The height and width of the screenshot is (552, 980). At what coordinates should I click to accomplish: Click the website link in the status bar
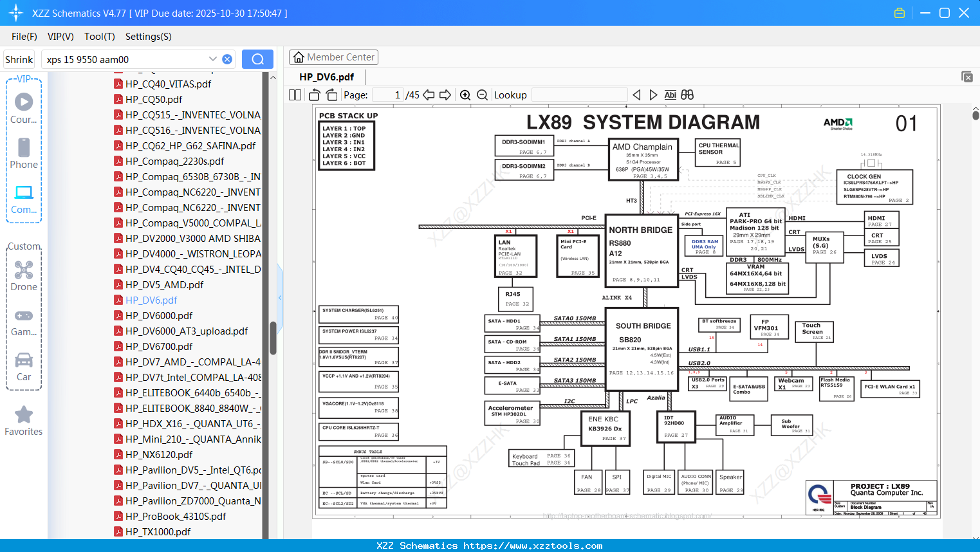tap(533, 546)
